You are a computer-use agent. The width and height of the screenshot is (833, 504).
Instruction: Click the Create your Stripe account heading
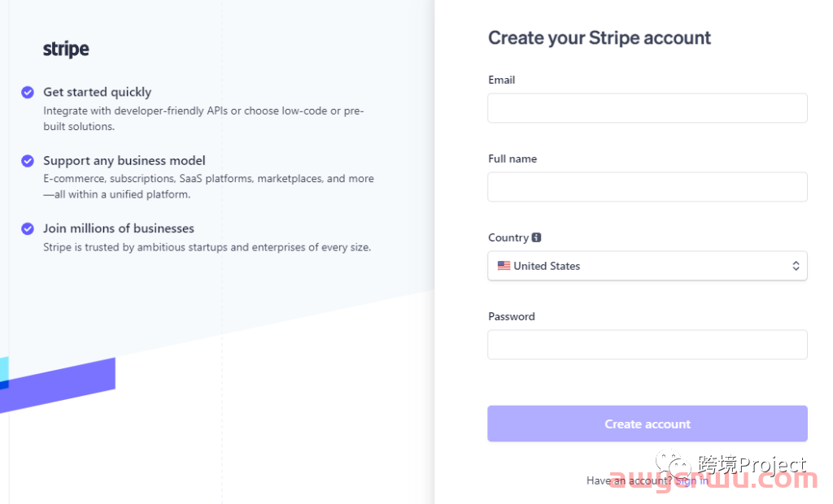(600, 38)
